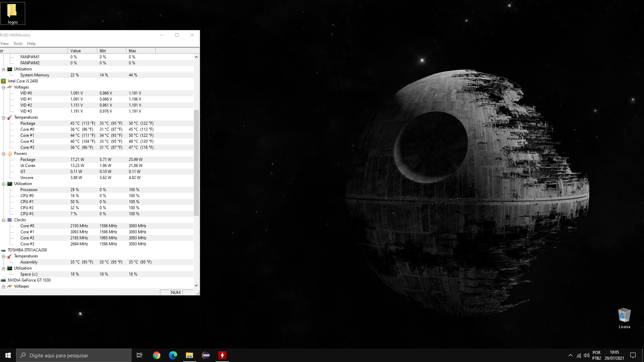This screenshot has width=644, height=362.
Task: Collapse the CPU Temperatures tree node
Action: [x=4, y=118]
